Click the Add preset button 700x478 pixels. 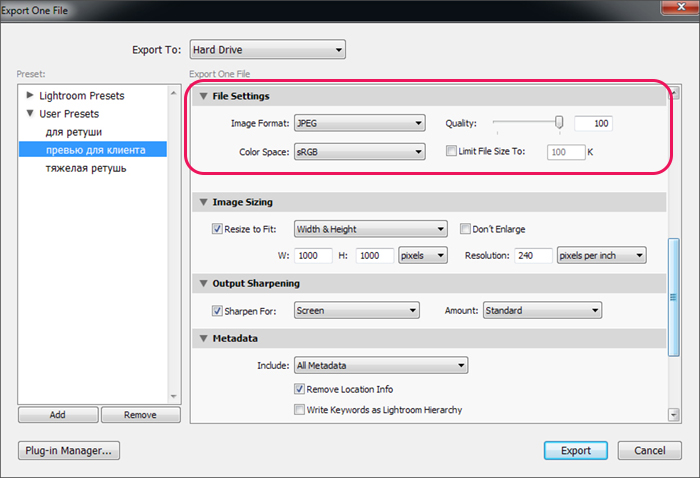point(58,415)
